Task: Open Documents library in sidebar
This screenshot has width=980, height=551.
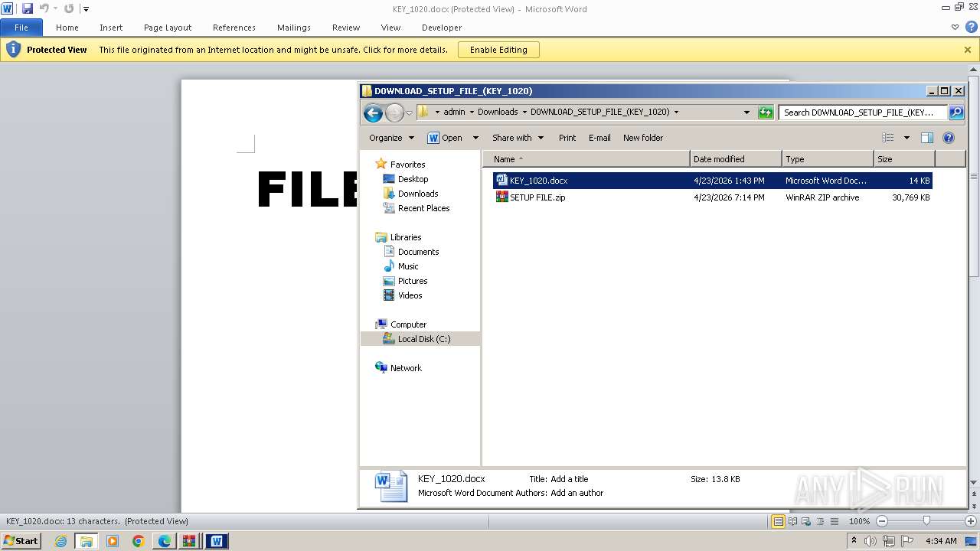Action: click(x=418, y=252)
